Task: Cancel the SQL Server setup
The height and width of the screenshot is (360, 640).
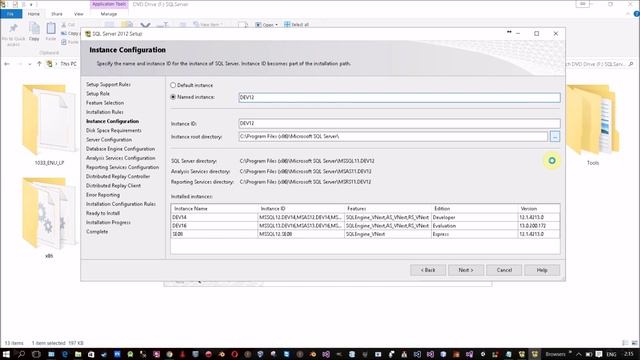Action: click(x=504, y=270)
